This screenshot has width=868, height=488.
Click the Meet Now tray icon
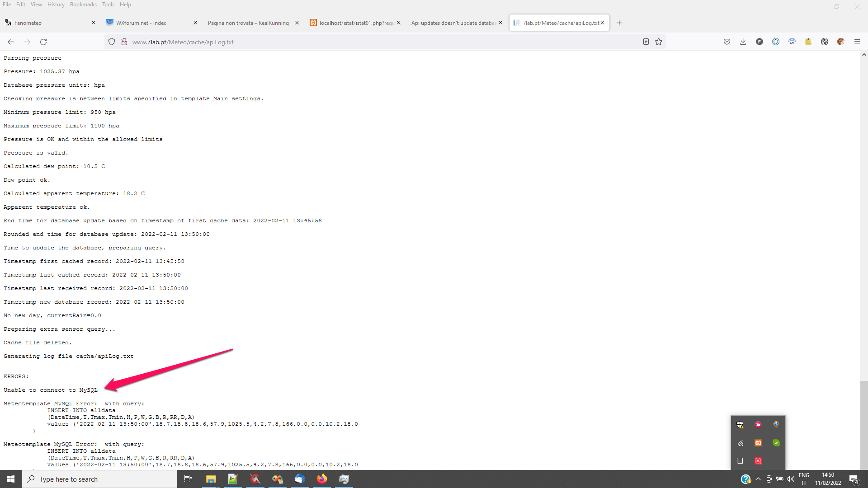click(x=769, y=479)
